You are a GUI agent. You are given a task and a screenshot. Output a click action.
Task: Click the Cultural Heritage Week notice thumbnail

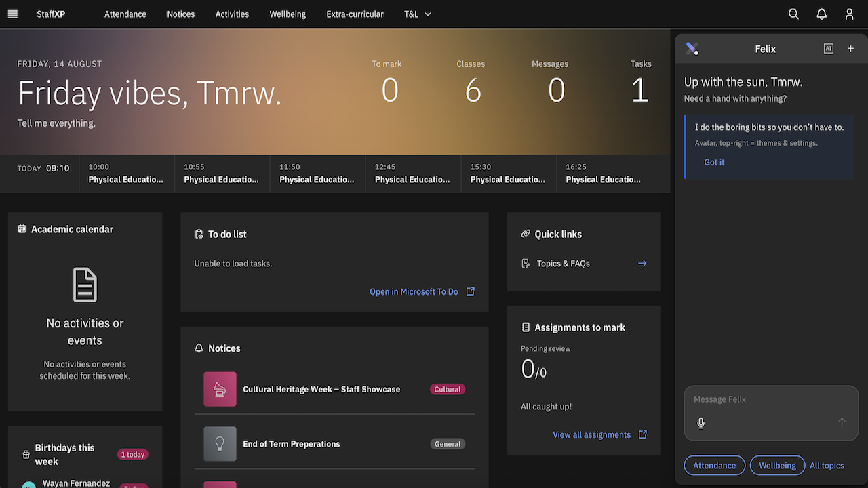220,389
